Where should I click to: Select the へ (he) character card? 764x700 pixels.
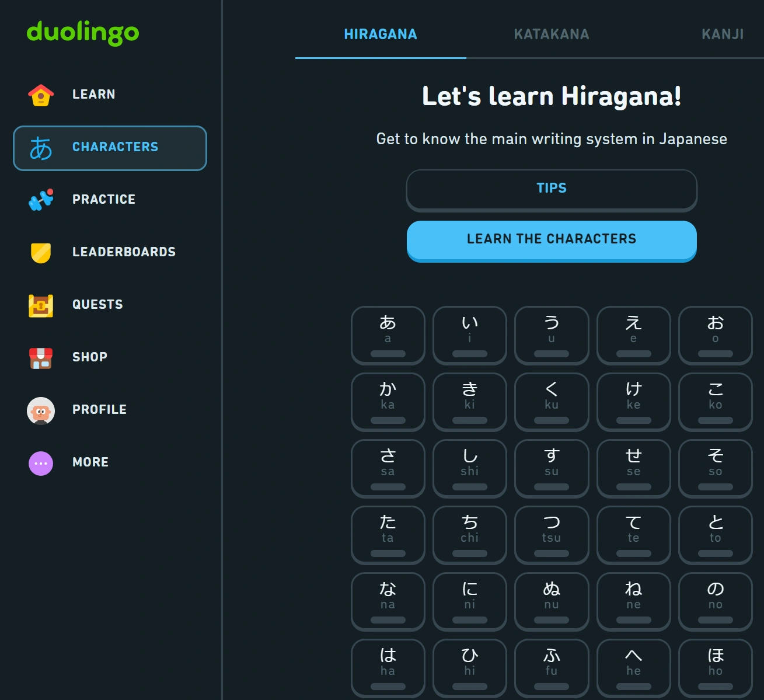[x=634, y=668]
